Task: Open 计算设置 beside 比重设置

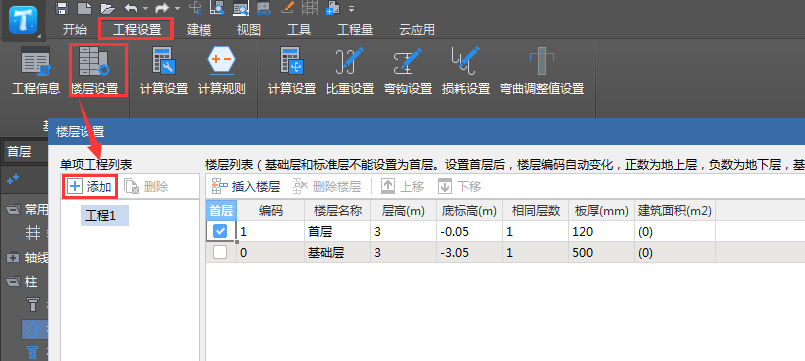Action: click(292, 71)
